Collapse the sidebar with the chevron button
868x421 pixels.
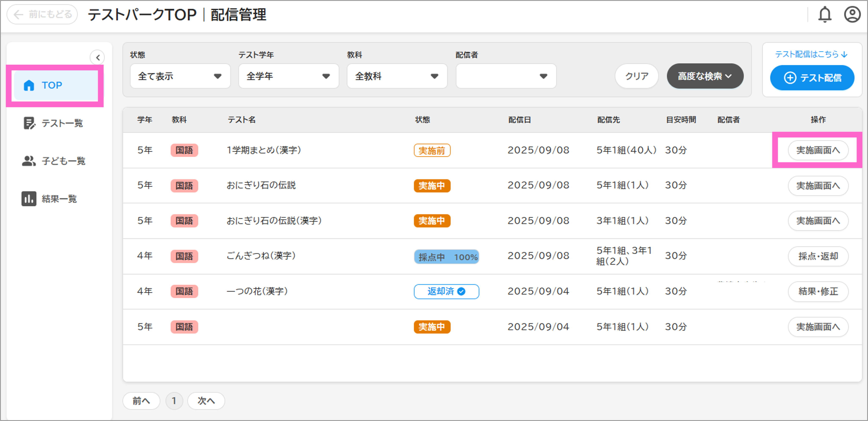pos(97,57)
